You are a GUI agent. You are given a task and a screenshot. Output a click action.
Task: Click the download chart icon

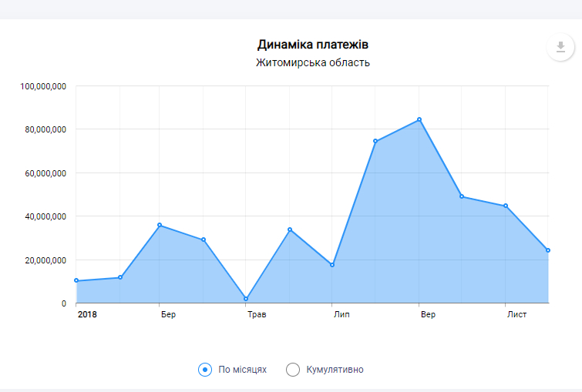click(560, 47)
